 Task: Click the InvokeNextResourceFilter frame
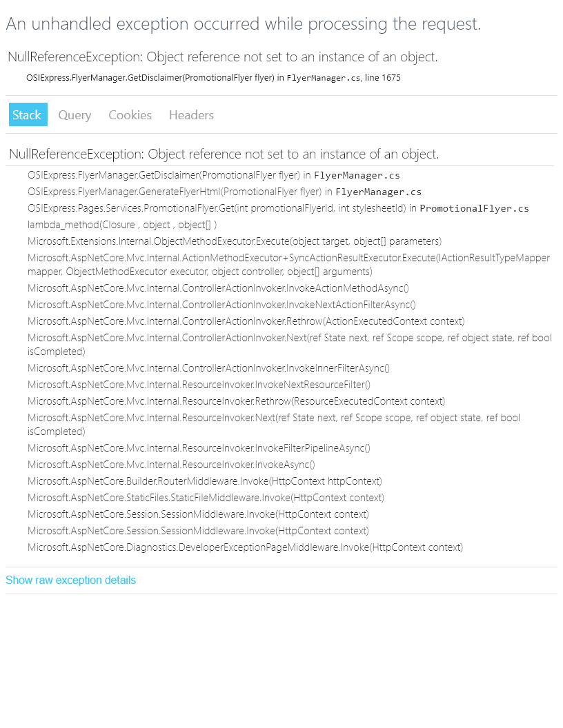pos(199,385)
